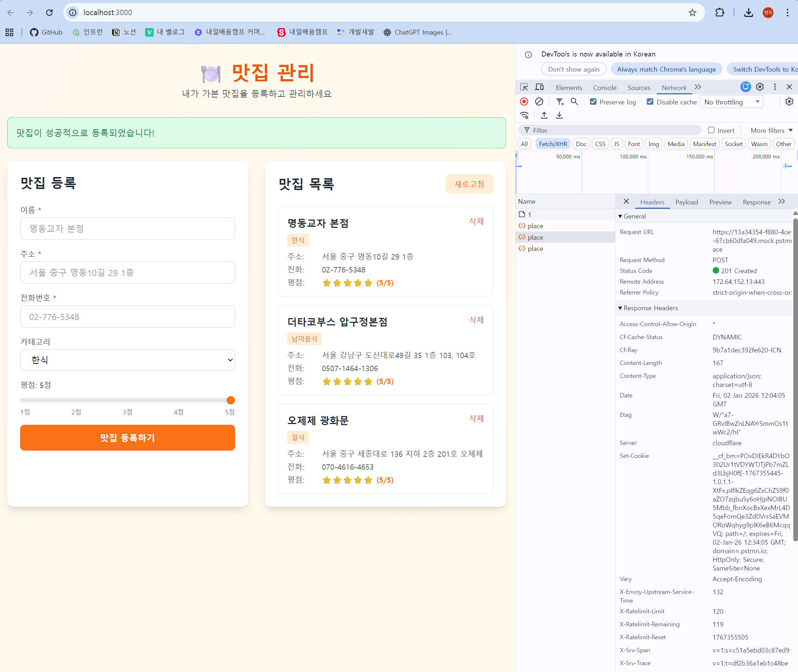Uncheck the Disable cache checkbox
798x672 pixels.
650,102
